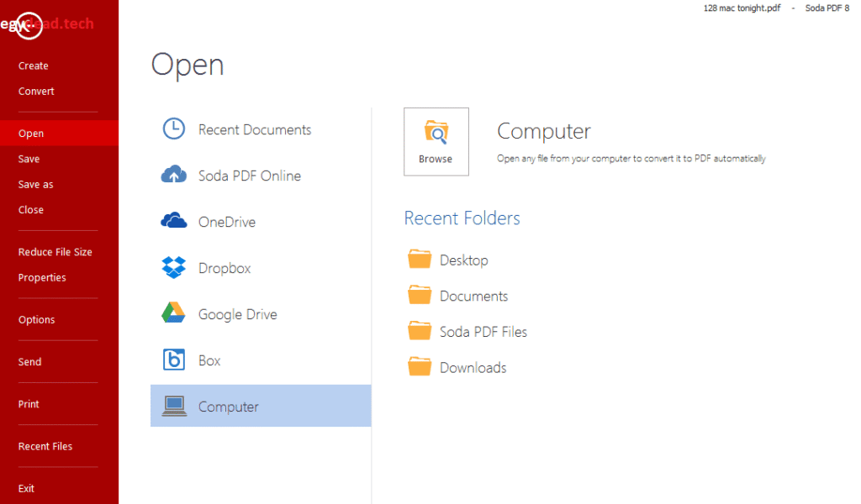861x504 pixels.
Task: Click the Convert menu option
Action: pyautogui.click(x=35, y=91)
